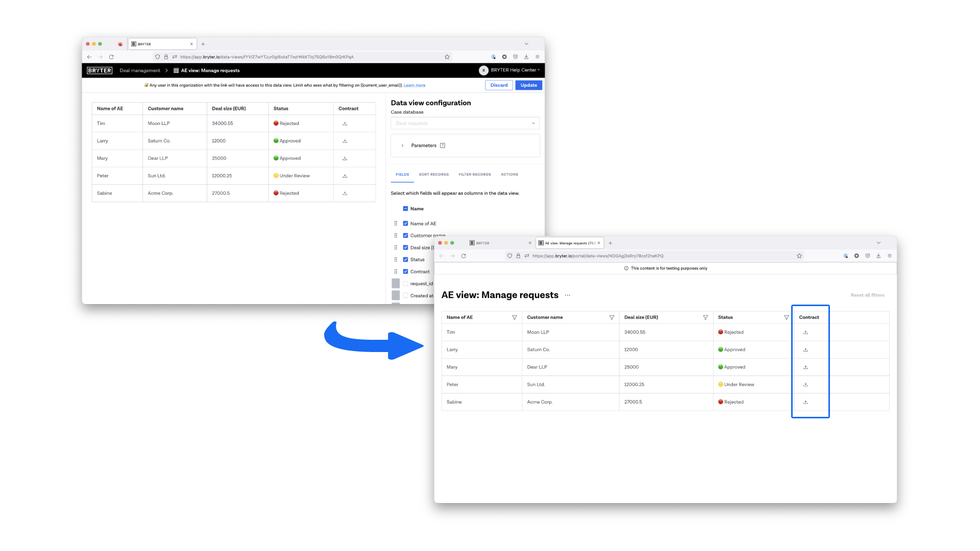Image resolution: width=980 pixels, height=551 pixels.
Task: Click the three-dot menu on AE view title
Action: [x=568, y=295]
